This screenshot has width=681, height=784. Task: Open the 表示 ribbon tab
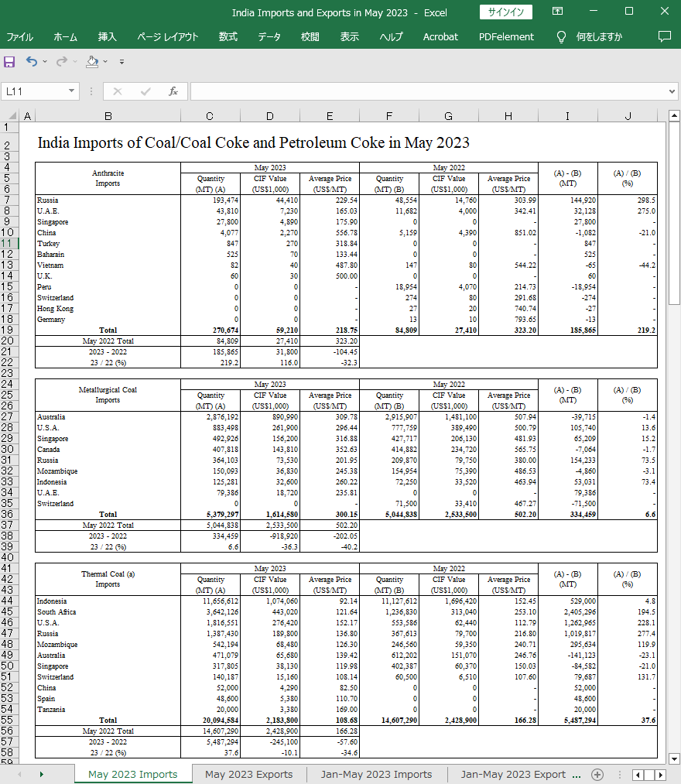(350, 37)
